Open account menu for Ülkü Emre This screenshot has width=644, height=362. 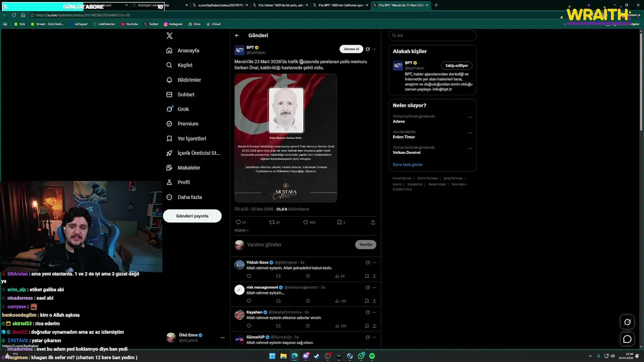pyautogui.click(x=223, y=338)
